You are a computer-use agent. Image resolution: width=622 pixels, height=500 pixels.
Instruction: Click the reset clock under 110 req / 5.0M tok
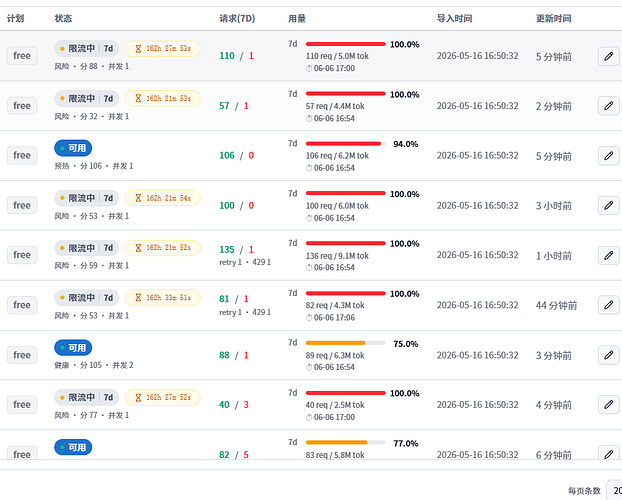pyautogui.click(x=330, y=68)
